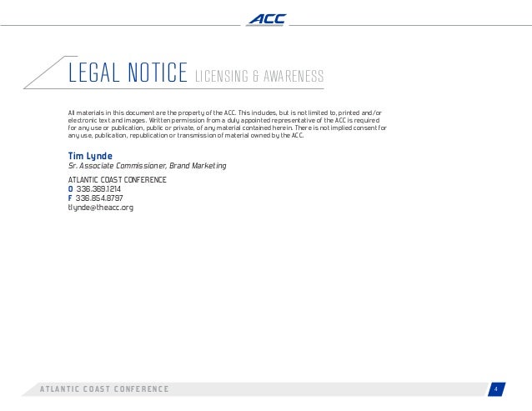The image size is (532, 411).
Task: Click the blue O office label
Action: coord(71,189)
